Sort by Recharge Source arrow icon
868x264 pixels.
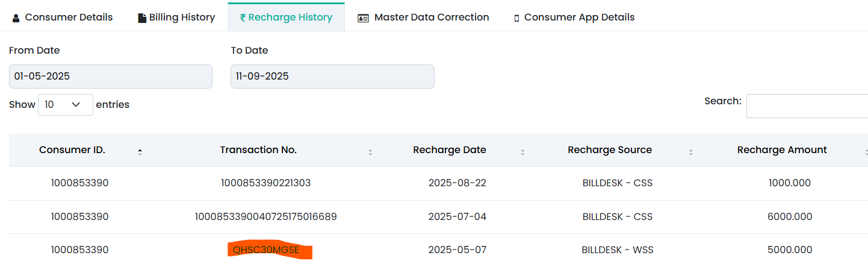point(690,152)
